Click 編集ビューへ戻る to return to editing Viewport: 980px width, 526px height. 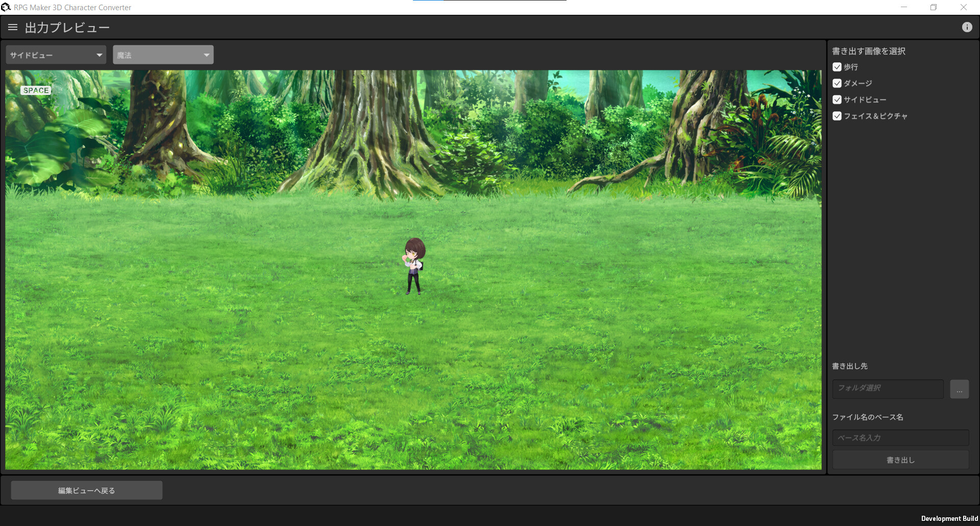[86, 490]
